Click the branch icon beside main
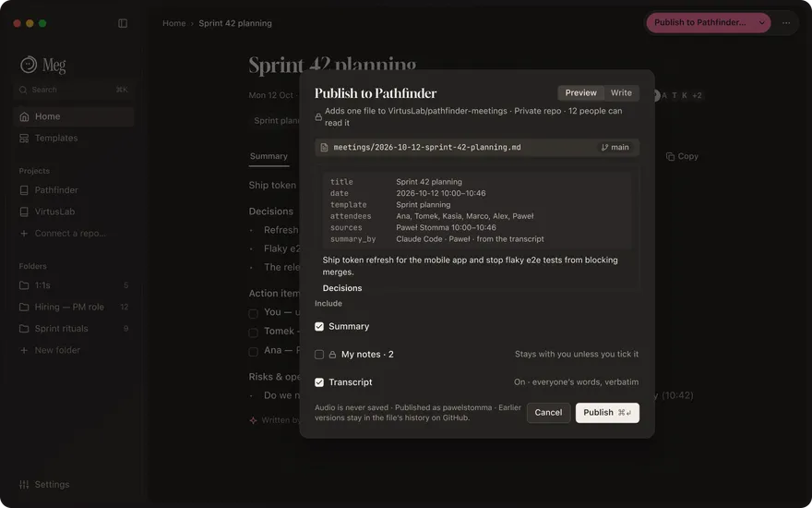The height and width of the screenshot is (508, 812). pos(604,148)
